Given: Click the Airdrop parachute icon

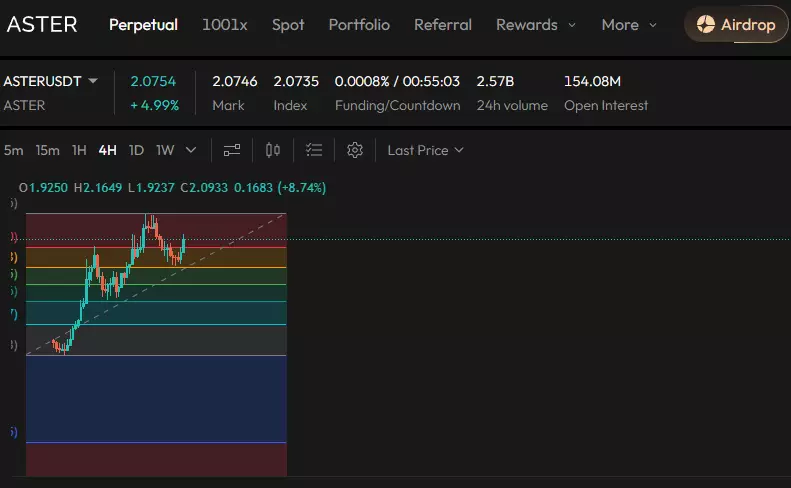Looking at the screenshot, I should (706, 25).
